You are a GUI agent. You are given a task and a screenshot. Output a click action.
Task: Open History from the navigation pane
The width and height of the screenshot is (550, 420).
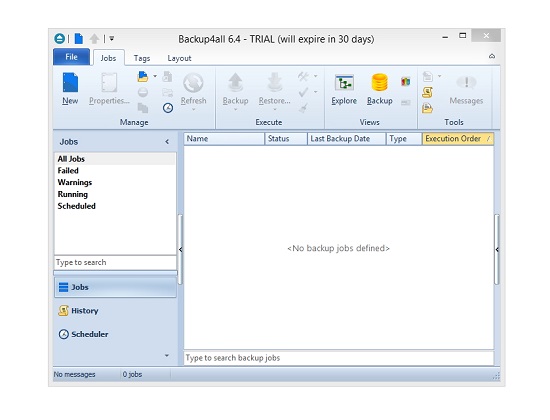[79, 311]
